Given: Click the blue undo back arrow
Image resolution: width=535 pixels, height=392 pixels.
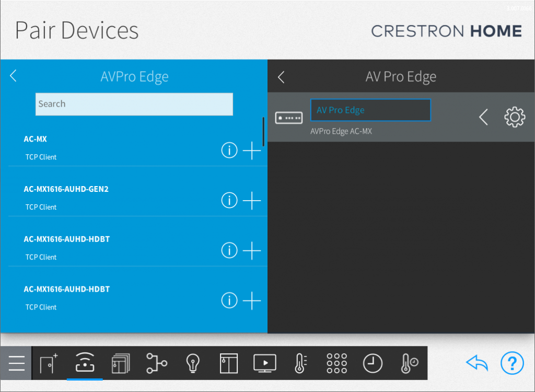Looking at the screenshot, I should click(477, 363).
